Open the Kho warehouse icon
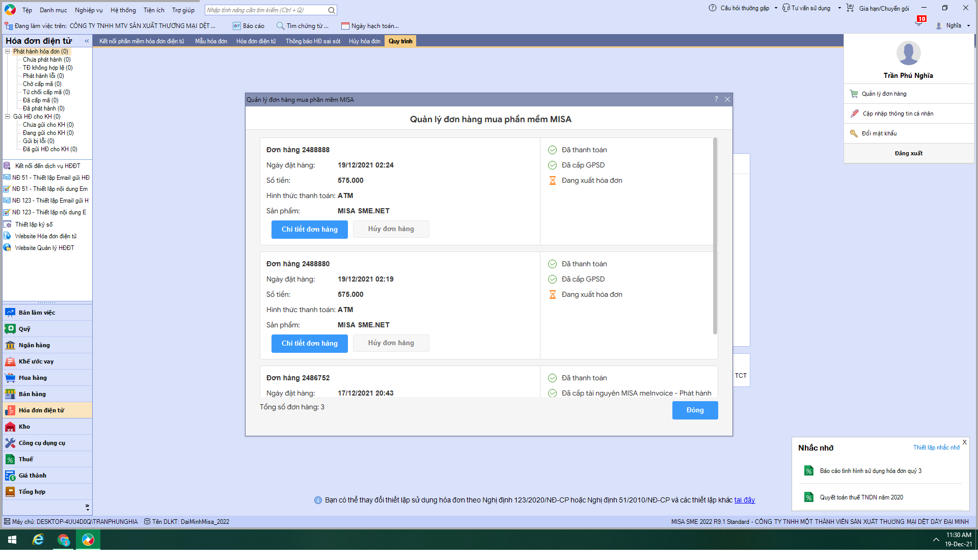 click(x=10, y=427)
